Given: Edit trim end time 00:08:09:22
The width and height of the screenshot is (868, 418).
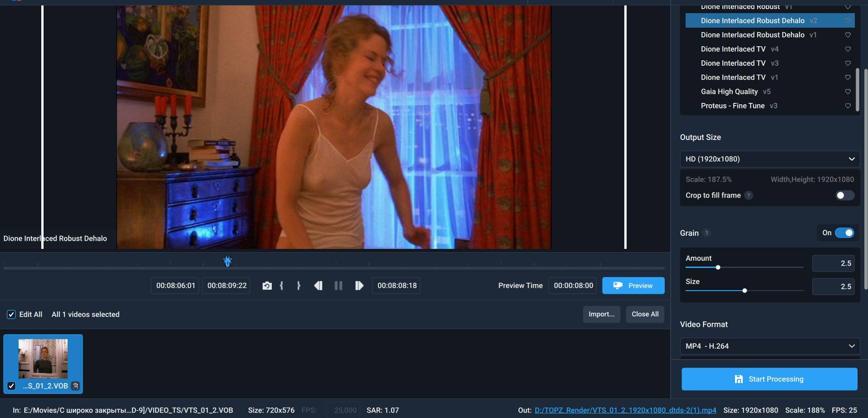Looking at the screenshot, I should 226,286.
